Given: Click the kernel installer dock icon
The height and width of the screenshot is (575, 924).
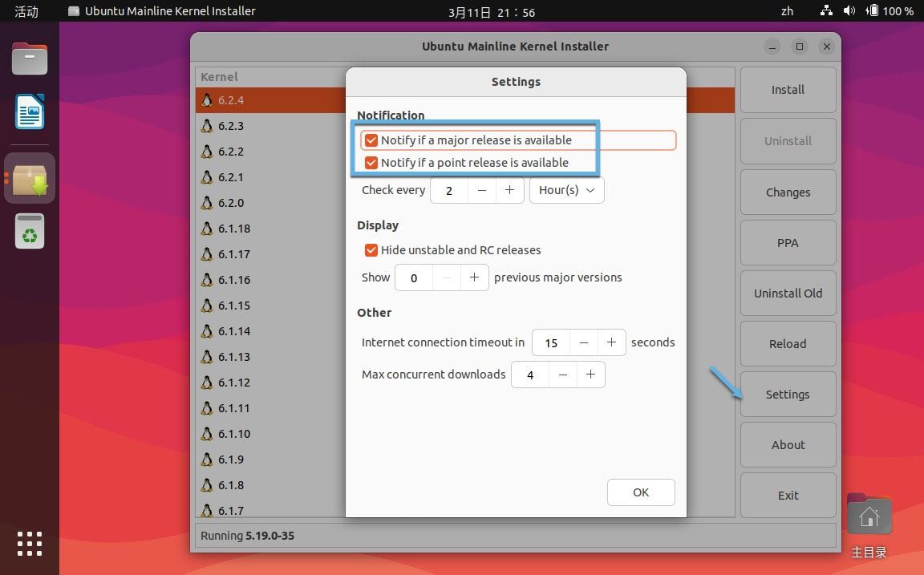Looking at the screenshot, I should 30,178.
